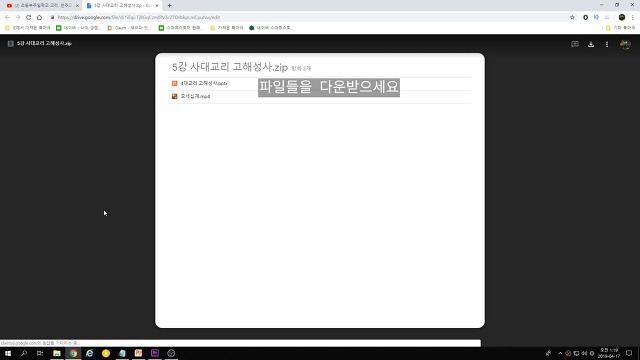The width and height of the screenshot is (640, 360).
Task: Bookmark this page with star icon
Action: (x=572, y=17)
